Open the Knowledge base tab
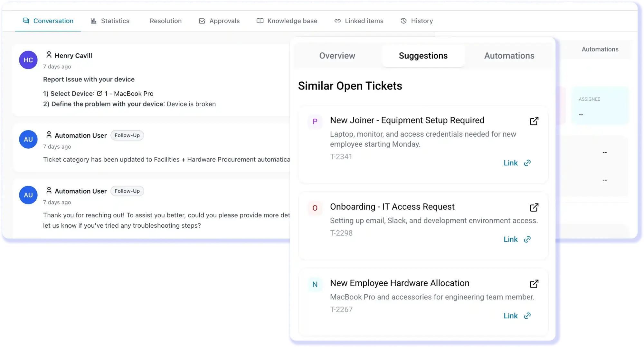The width and height of the screenshot is (644, 347). click(x=287, y=21)
